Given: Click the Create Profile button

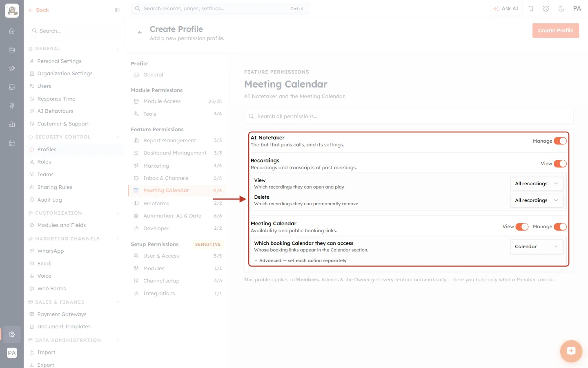Looking at the screenshot, I should coord(556,31).
